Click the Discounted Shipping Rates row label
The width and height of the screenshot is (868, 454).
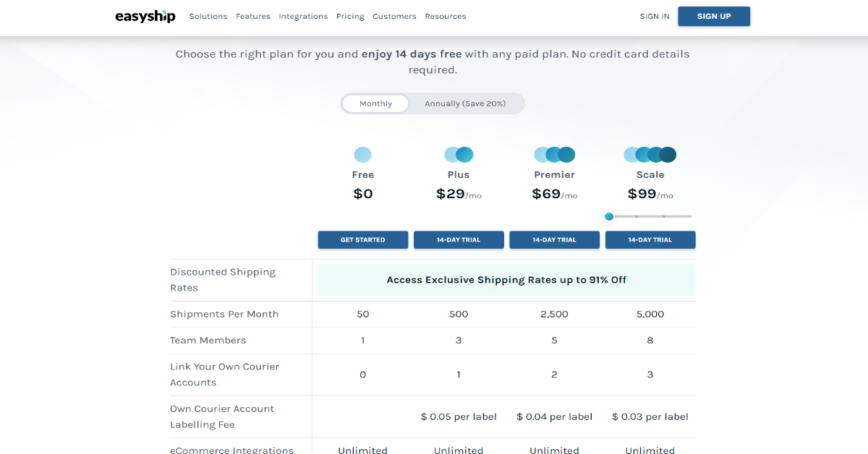[x=223, y=280]
